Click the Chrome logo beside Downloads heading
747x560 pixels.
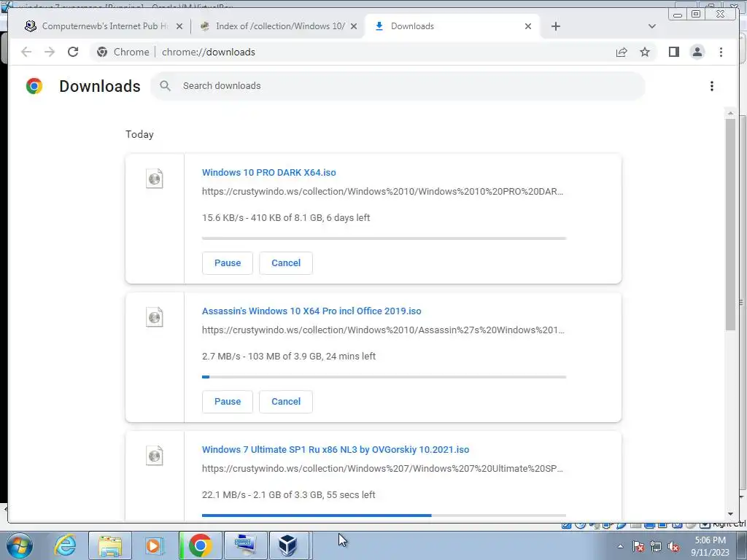coord(34,86)
